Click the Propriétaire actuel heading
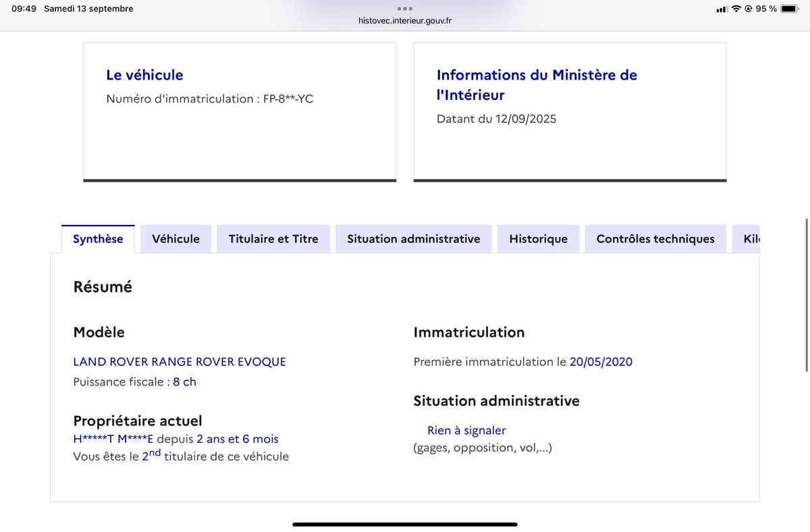This screenshot has width=810, height=532. tap(138, 421)
